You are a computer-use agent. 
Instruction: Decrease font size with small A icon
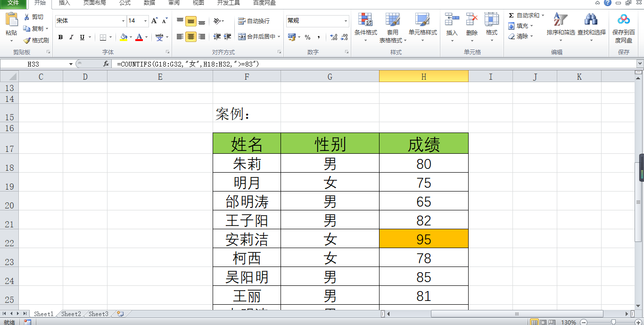click(165, 21)
